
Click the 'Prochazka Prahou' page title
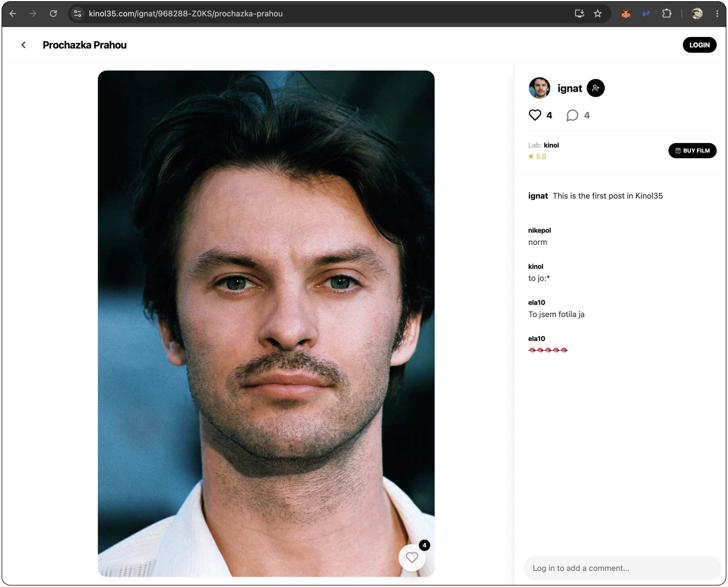pyautogui.click(x=84, y=45)
